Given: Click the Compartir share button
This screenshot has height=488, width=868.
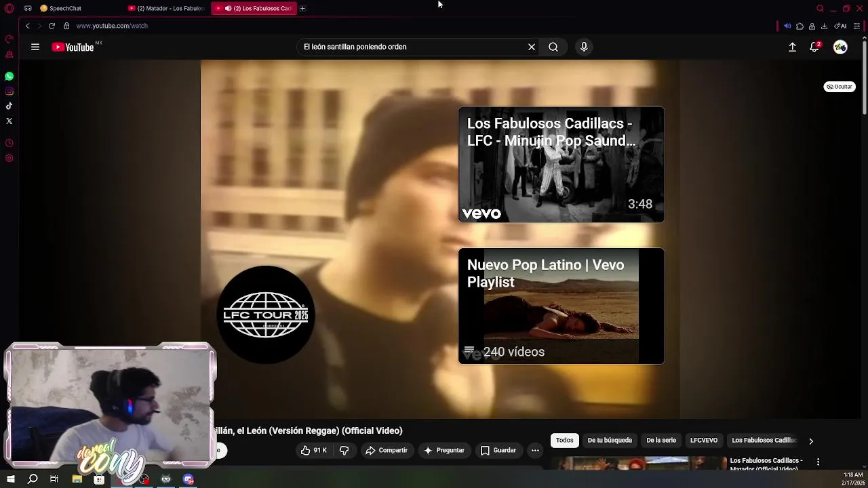Looking at the screenshot, I should tap(387, 450).
